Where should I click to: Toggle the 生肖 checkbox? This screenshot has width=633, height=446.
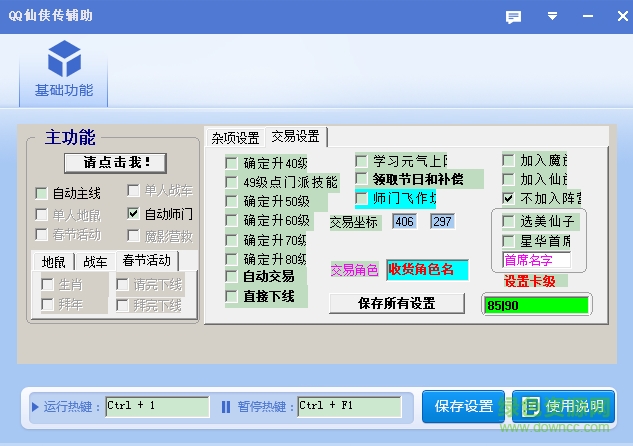[x=47, y=285]
